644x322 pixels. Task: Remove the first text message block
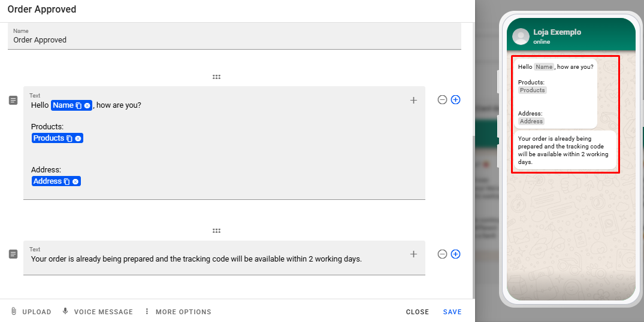tap(442, 100)
